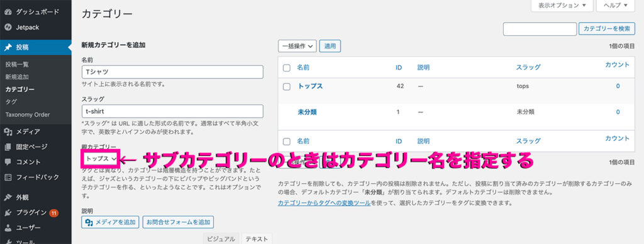
Task: Open count 0 link for 未分類 row
Action: tap(618, 112)
